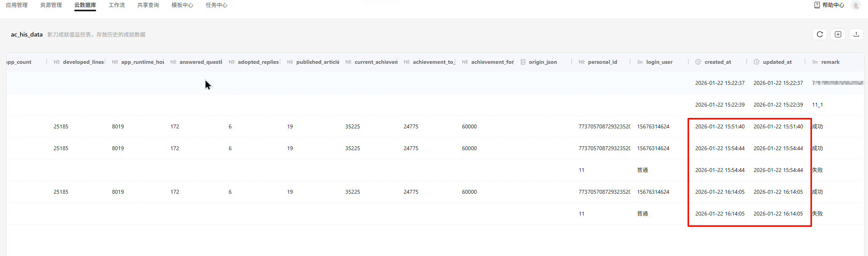Open the 应用管理 tab

pyautogui.click(x=17, y=5)
